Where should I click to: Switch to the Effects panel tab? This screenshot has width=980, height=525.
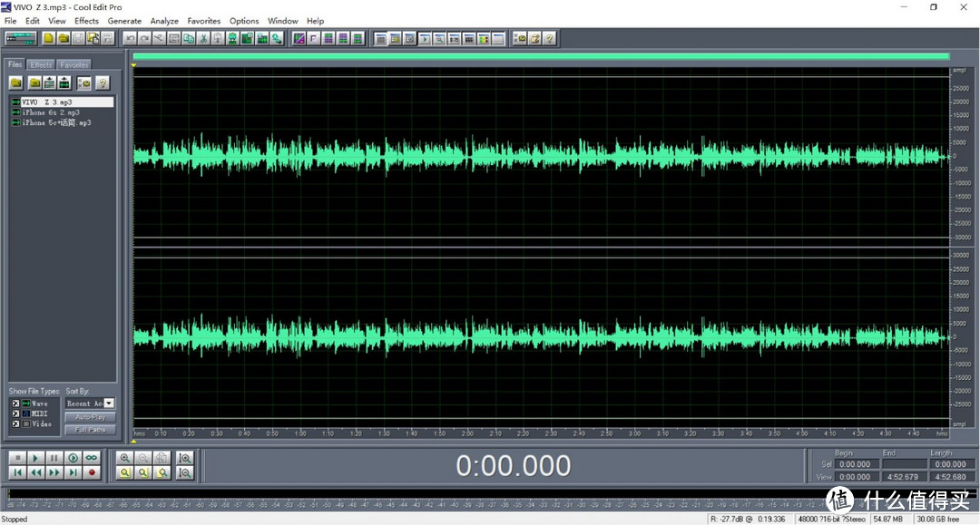pyautogui.click(x=41, y=65)
